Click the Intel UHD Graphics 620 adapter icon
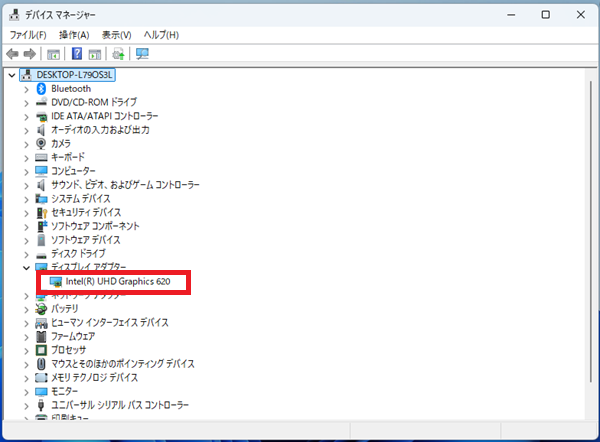600x442 pixels. click(x=56, y=282)
